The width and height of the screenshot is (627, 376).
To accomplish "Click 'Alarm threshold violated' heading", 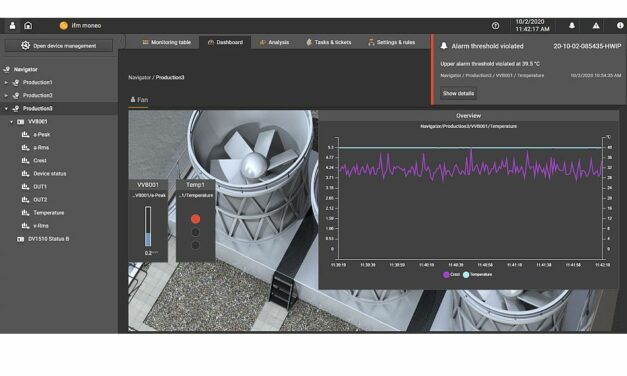I will point(487,46).
